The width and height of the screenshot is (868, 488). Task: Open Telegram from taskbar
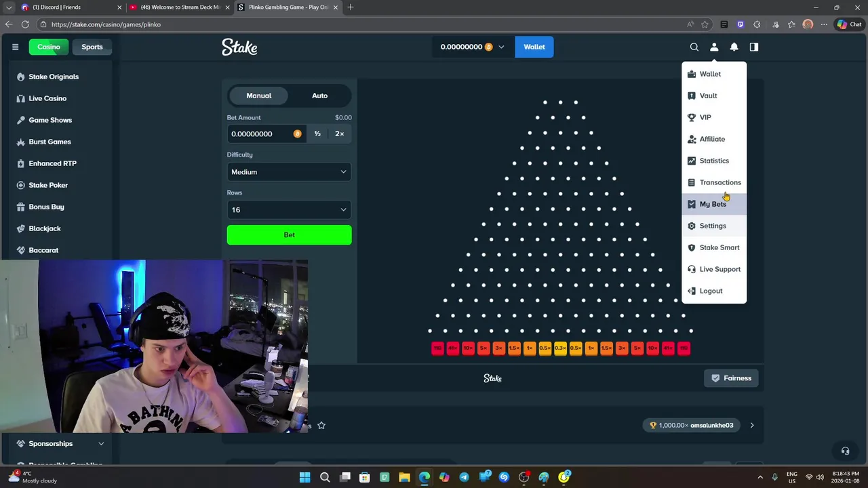coord(464,477)
